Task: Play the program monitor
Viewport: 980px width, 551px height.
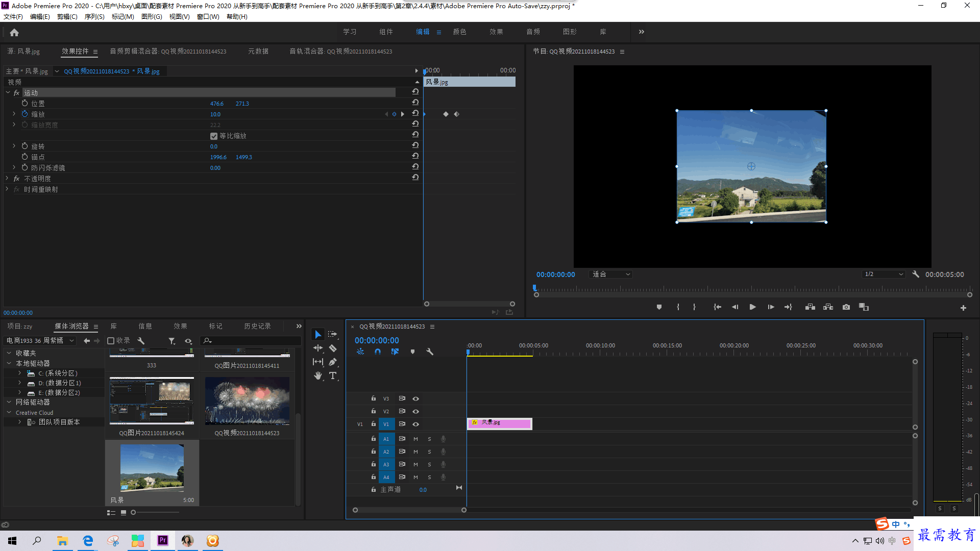Action: coord(752,307)
